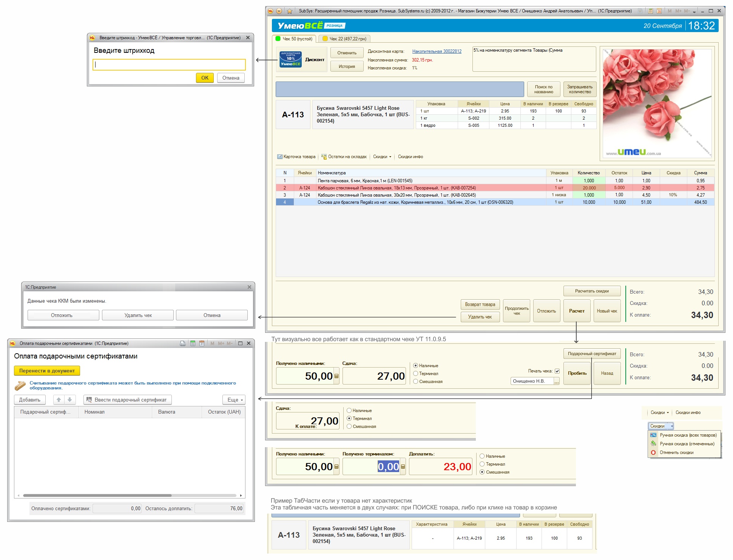733x560 pixels.
Task: Open the calculator icon in main title bar
Action: [651, 11]
